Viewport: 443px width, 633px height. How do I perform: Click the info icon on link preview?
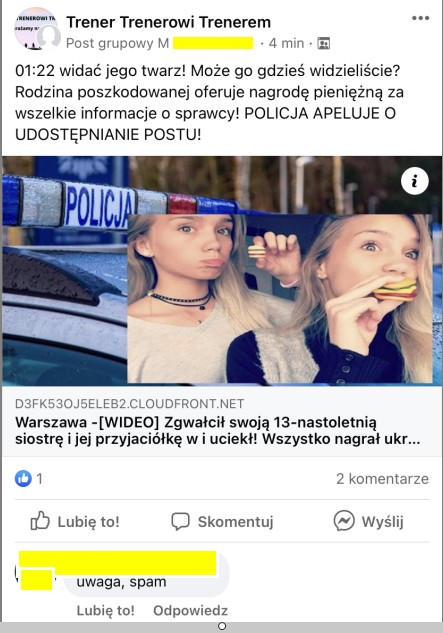[x=415, y=181]
